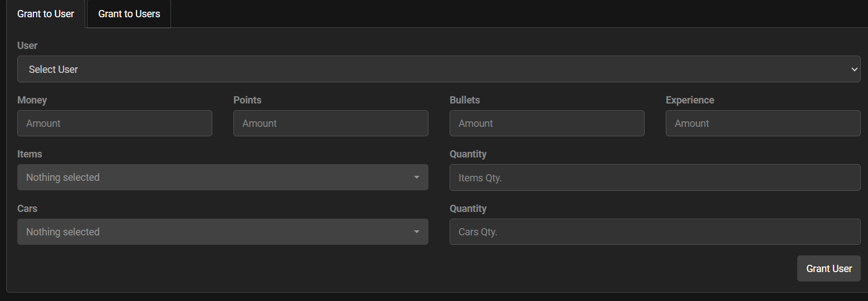Click the Money field label

point(32,100)
